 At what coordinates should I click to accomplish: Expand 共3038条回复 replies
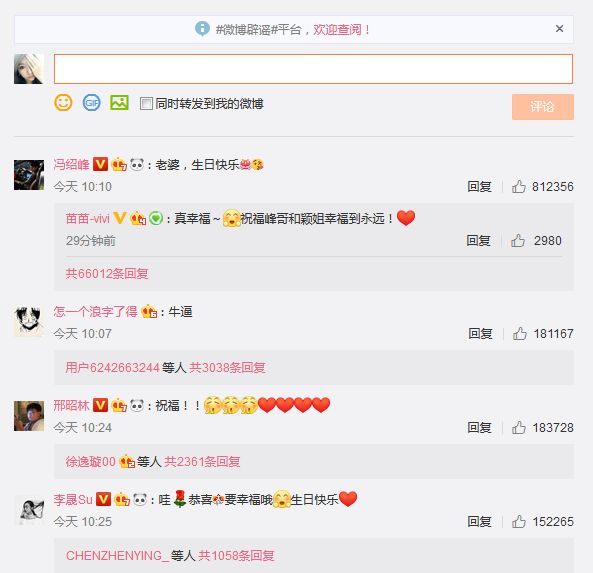point(227,367)
